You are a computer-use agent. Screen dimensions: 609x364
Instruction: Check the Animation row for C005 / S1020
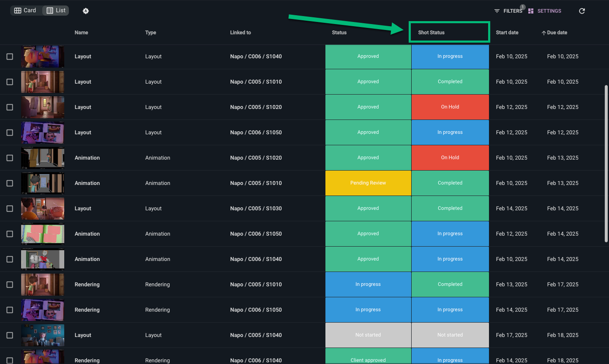tap(10, 158)
